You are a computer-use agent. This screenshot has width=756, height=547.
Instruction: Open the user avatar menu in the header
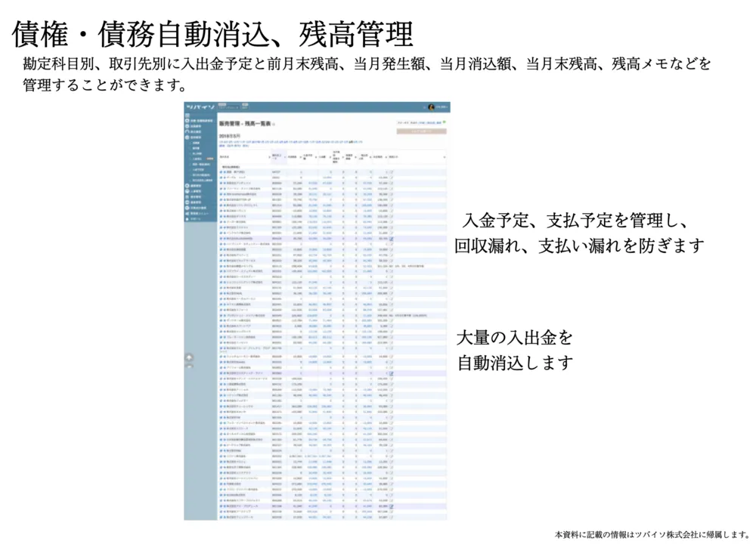pyautogui.click(x=431, y=107)
